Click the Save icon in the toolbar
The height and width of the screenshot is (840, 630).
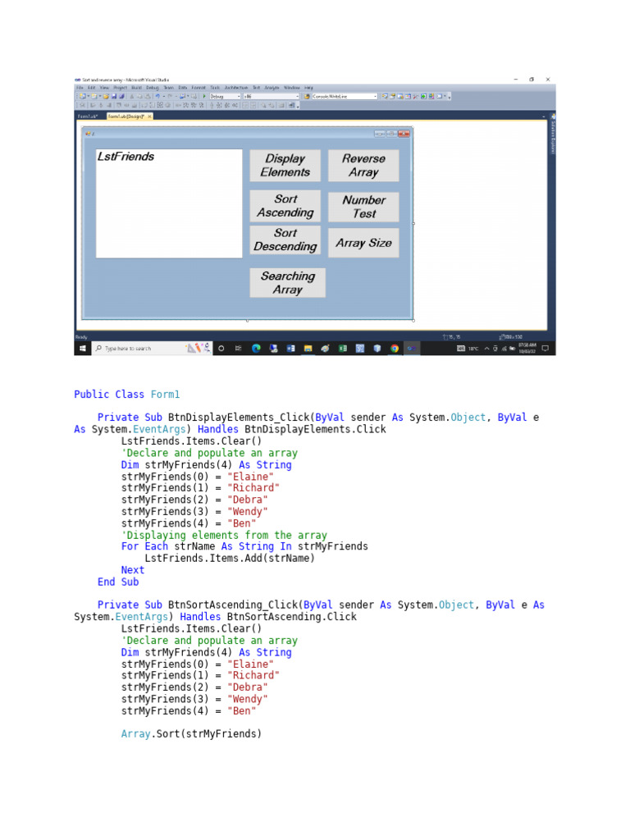coord(114,97)
